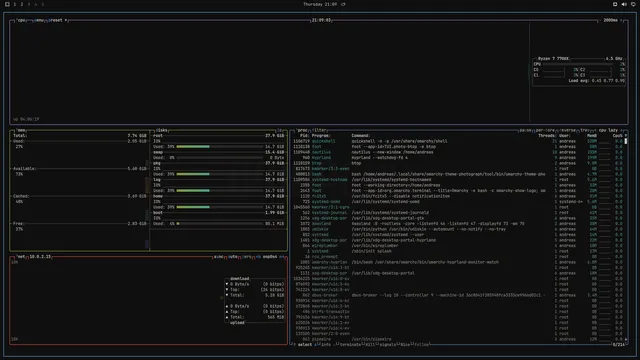
Task: Click Nice in process footer
Action: pyautogui.click(x=405, y=345)
